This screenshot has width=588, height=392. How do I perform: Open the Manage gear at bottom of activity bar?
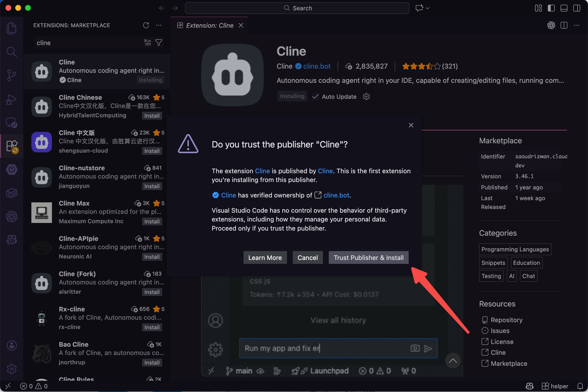tap(12, 369)
